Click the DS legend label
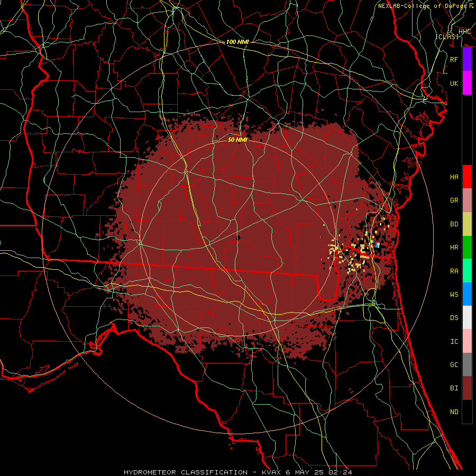The image size is (476, 476). click(454, 317)
